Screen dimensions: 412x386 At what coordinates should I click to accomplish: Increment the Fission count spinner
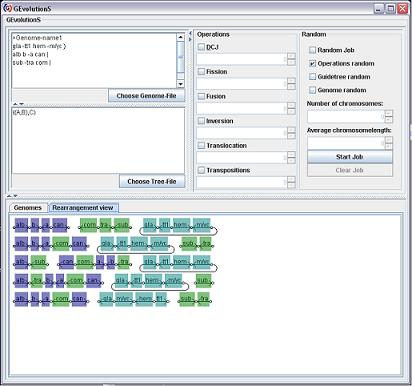[291, 81]
